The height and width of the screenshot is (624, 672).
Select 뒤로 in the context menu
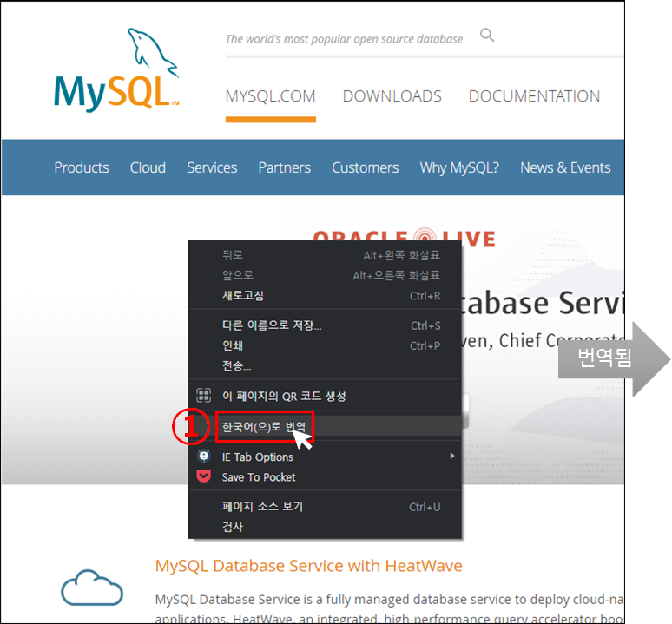(325, 255)
